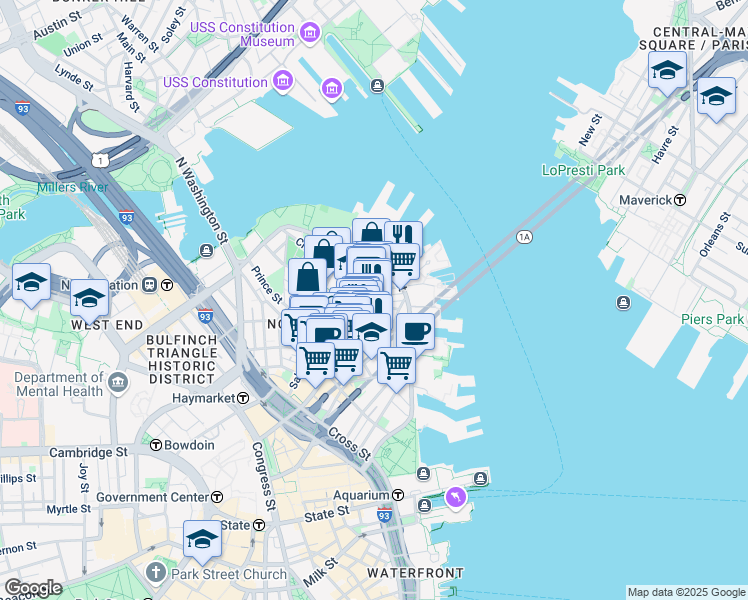
Task: Select the Government Center T station icon
Action: (217, 497)
